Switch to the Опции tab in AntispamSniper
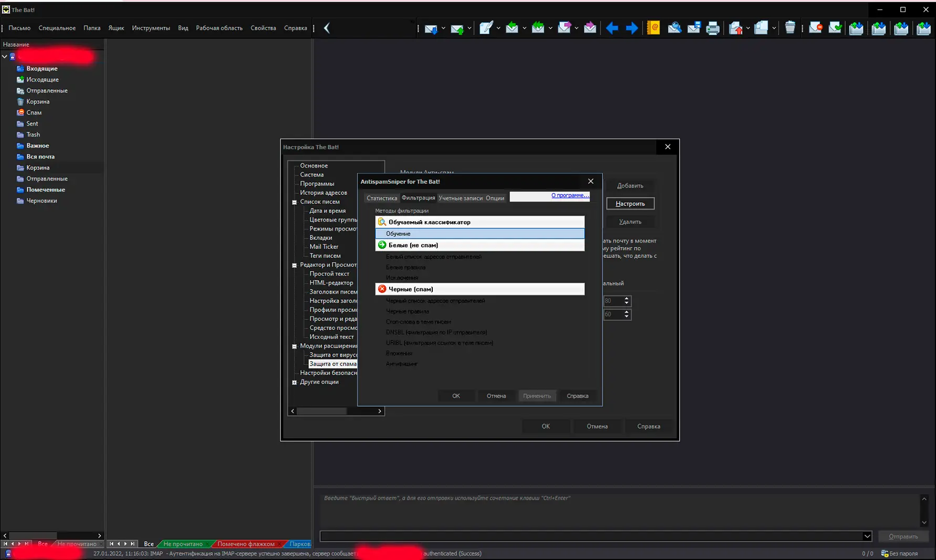936x560 pixels. pyautogui.click(x=495, y=198)
